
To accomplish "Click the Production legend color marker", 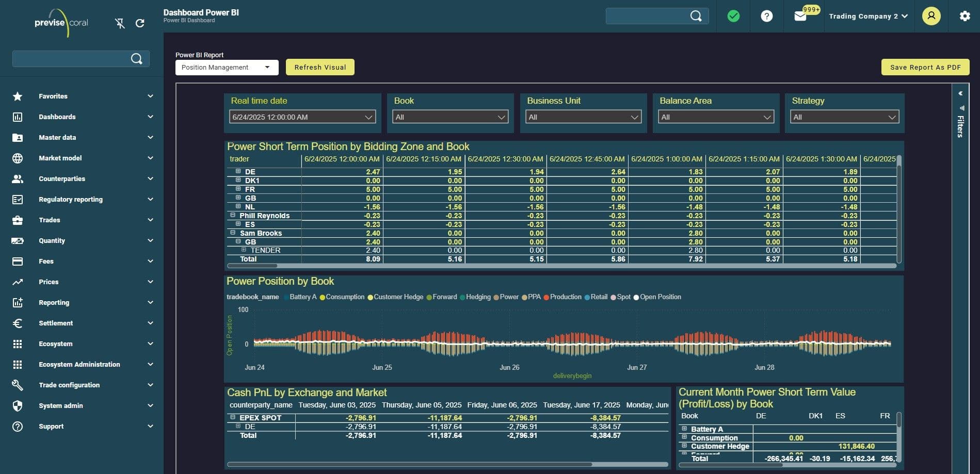I will 546,297.
